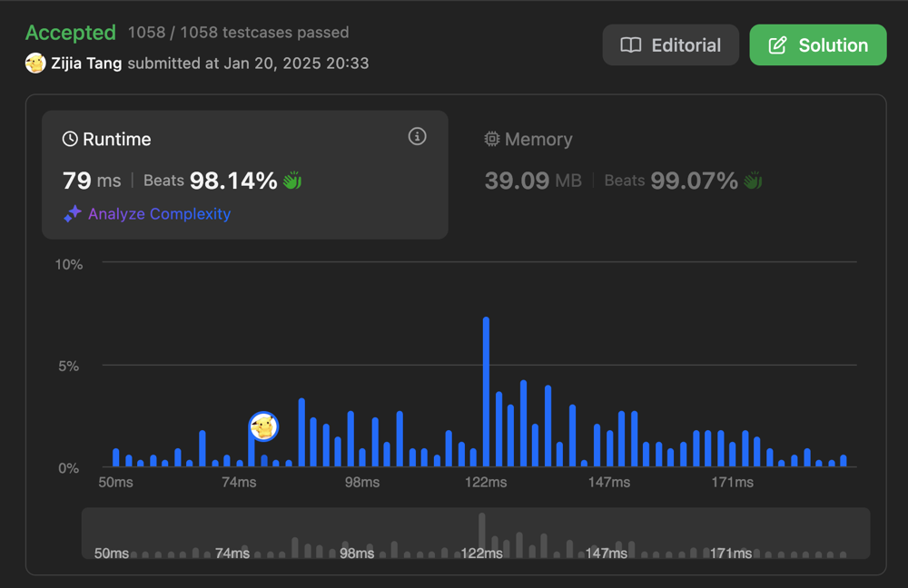The height and width of the screenshot is (588, 908).
Task: Click the sparkle icon beside Analyze Complexity
Action: 73,214
